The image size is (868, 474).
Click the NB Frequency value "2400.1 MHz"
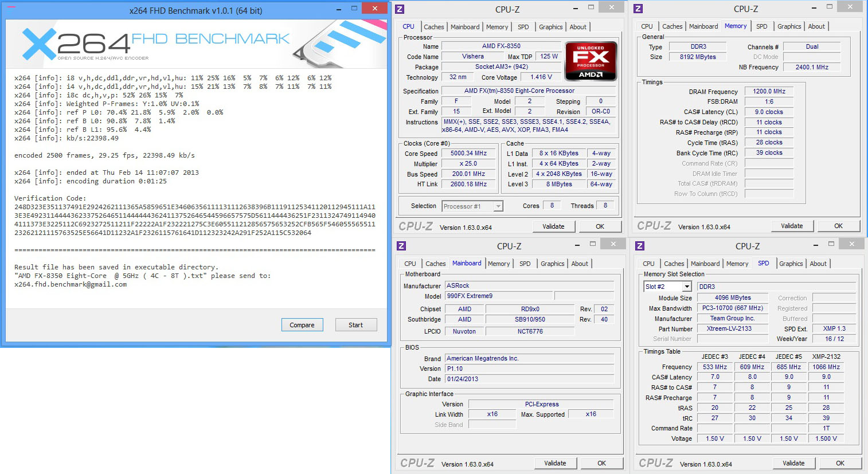812,67
